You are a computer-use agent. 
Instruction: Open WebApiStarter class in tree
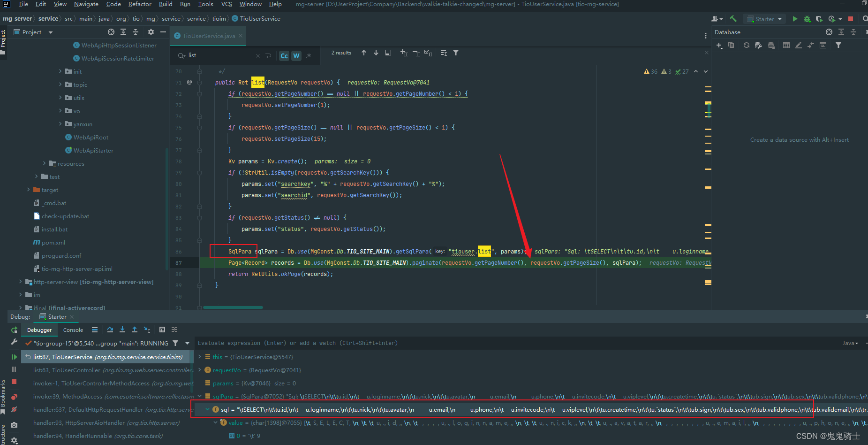pos(93,150)
